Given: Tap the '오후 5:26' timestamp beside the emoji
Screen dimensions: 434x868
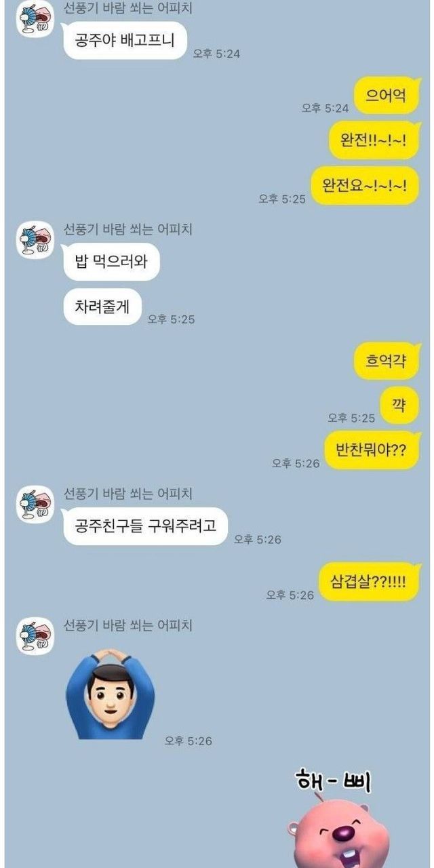Looking at the screenshot, I should [189, 741].
